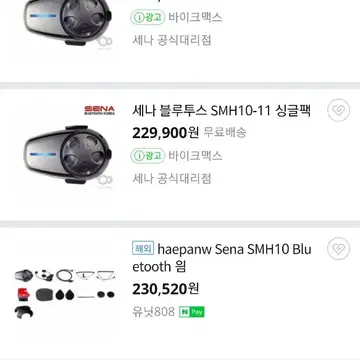Visit seller 바이크맥스 on the topmost listing
This screenshot has height=360, width=360.
tap(195, 17)
